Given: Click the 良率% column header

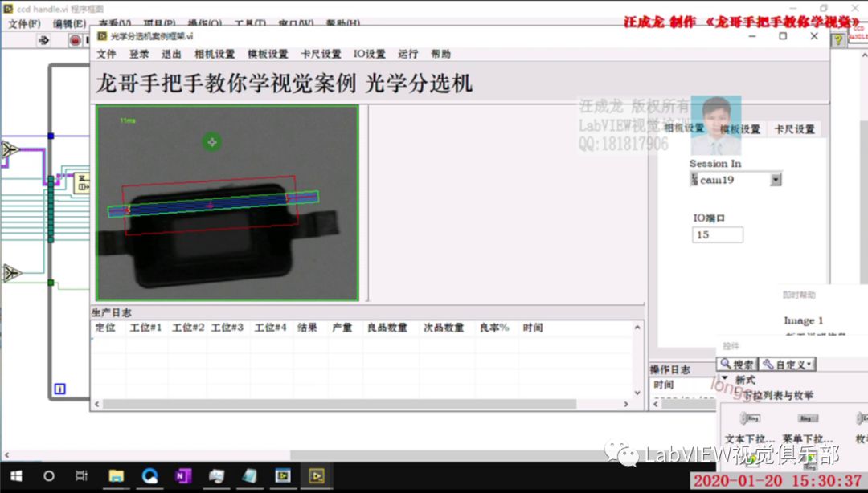Looking at the screenshot, I should pos(493,328).
